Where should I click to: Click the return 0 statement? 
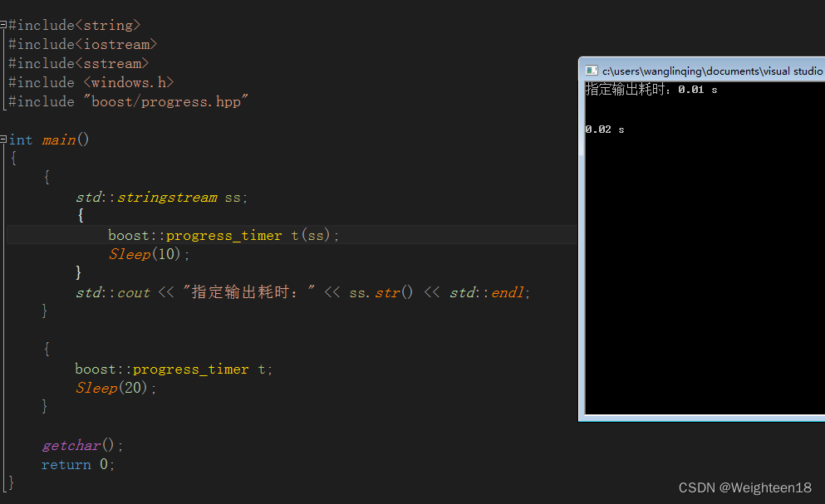[81, 464]
